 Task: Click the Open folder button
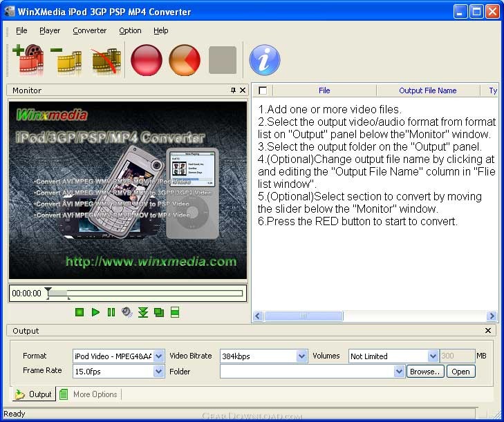pyautogui.click(x=460, y=372)
